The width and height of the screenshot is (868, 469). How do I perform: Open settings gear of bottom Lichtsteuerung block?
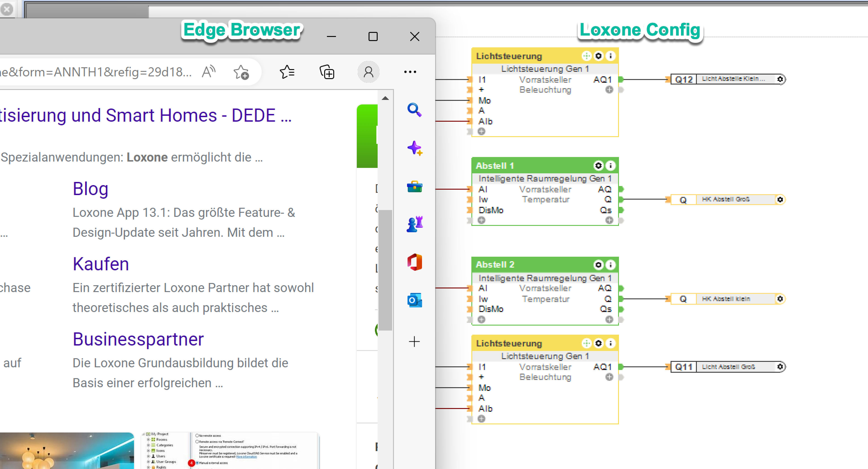[598, 343]
